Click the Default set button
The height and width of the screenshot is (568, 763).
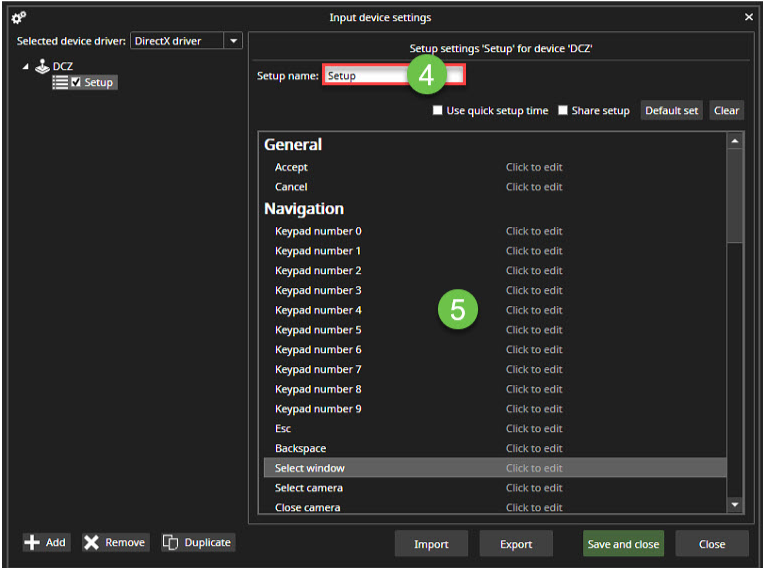tap(671, 110)
